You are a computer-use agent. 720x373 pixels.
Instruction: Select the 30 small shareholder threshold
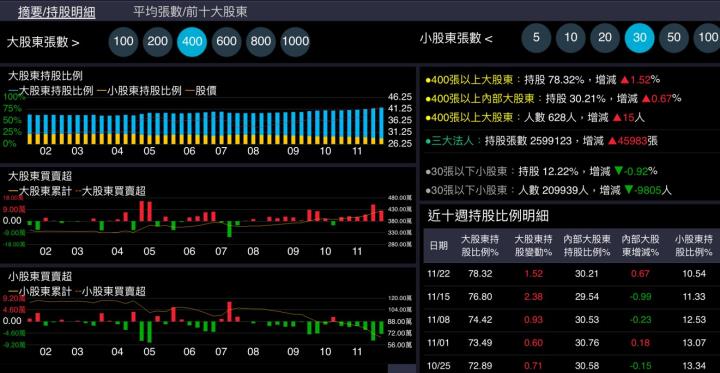(x=640, y=38)
